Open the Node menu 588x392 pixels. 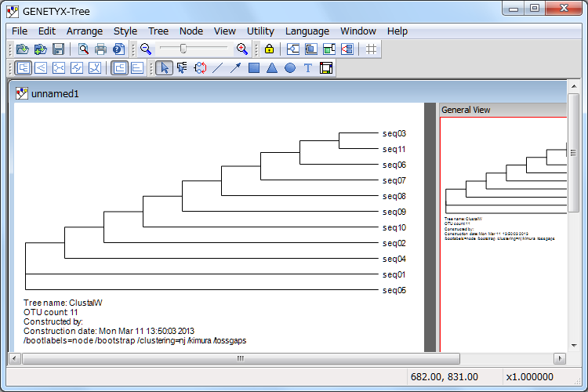pos(191,31)
